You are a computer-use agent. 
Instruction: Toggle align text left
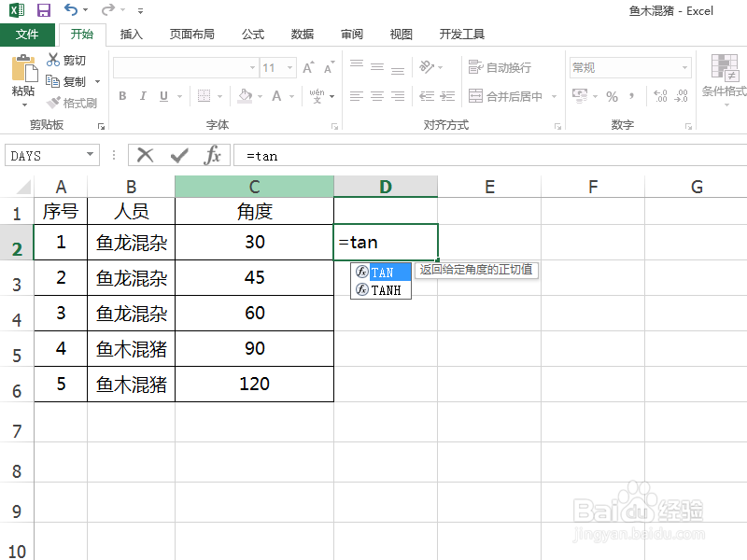(x=357, y=96)
